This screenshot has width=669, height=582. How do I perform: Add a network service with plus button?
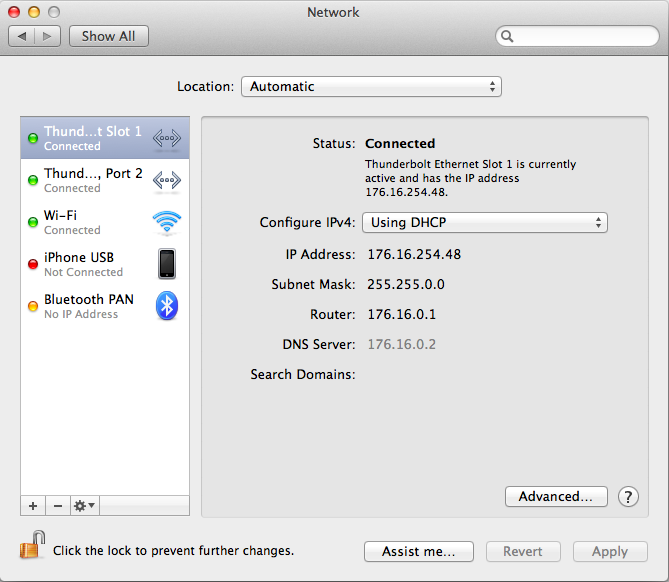pos(33,506)
